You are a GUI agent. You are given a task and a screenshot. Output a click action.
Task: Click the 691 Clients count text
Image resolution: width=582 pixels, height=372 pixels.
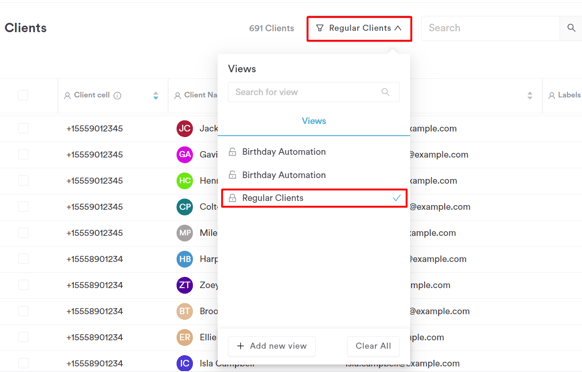pos(271,28)
